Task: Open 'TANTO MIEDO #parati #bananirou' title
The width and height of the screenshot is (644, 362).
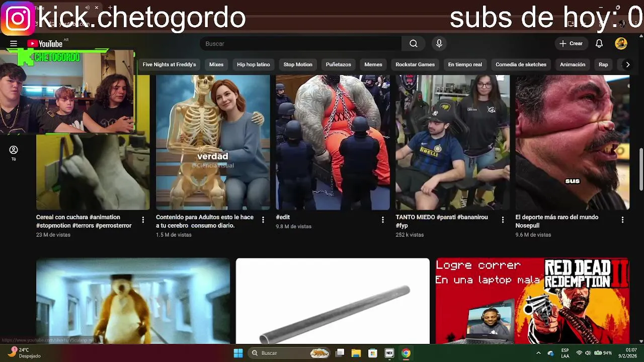Action: 442,221
